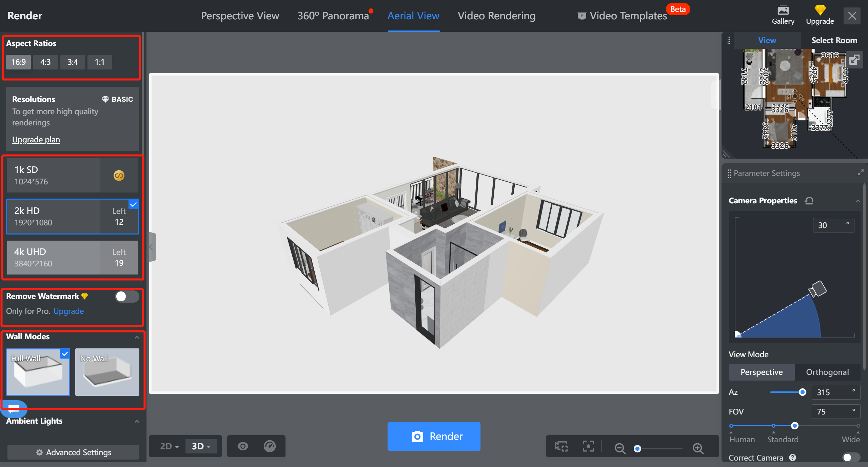Open the Select Room tab
This screenshot has height=467, width=868.
click(834, 40)
